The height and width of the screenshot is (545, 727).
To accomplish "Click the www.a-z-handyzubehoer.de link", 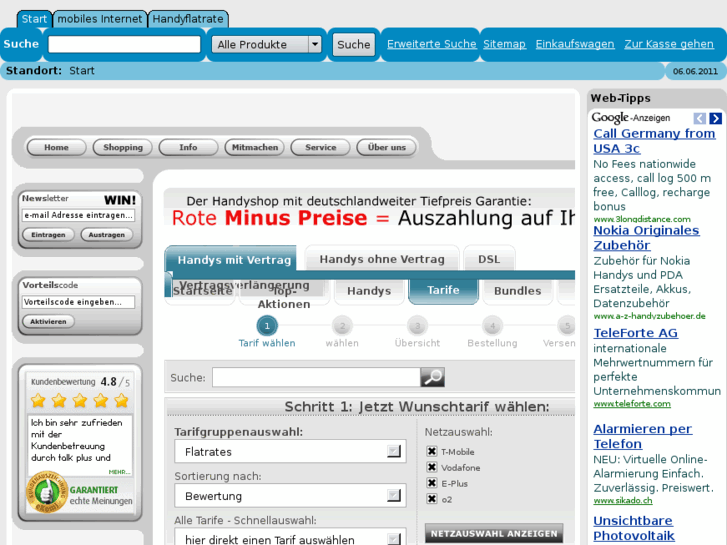I will [650, 316].
